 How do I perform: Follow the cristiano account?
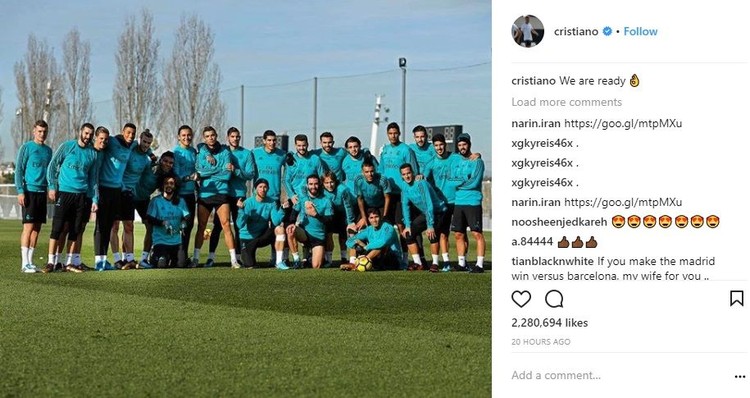click(640, 32)
